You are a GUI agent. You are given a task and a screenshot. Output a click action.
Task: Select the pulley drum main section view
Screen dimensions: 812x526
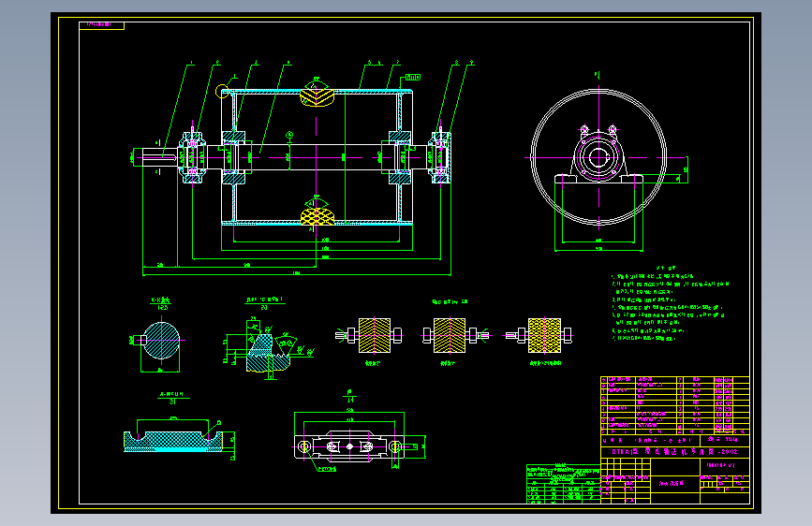[x=317, y=157]
